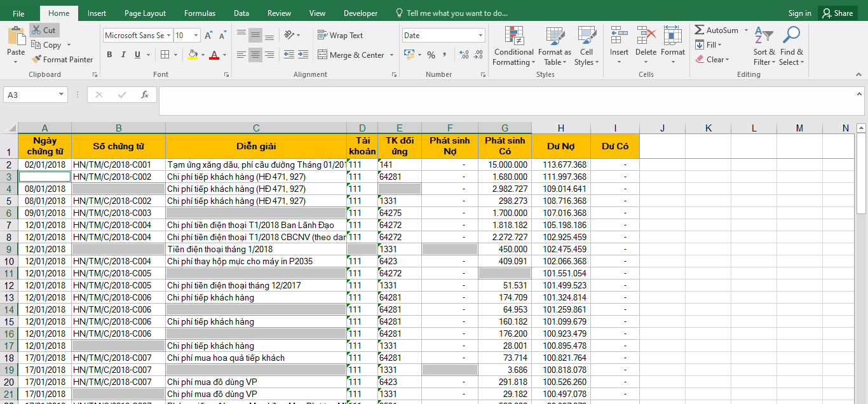Open the Page Layout tab
The height and width of the screenshot is (404, 868).
145,13
